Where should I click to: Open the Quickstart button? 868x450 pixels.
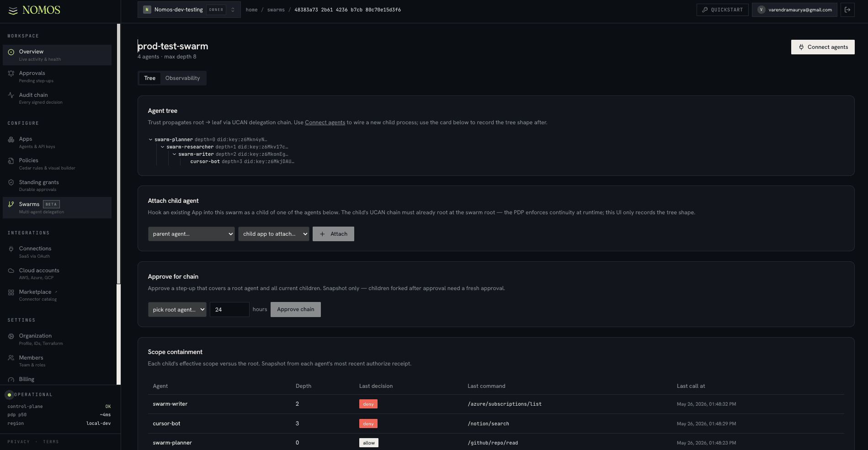coord(723,10)
